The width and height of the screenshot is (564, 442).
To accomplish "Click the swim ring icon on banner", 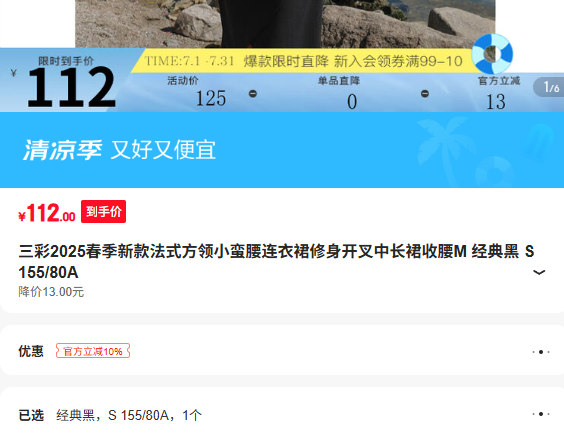I will point(492,54).
